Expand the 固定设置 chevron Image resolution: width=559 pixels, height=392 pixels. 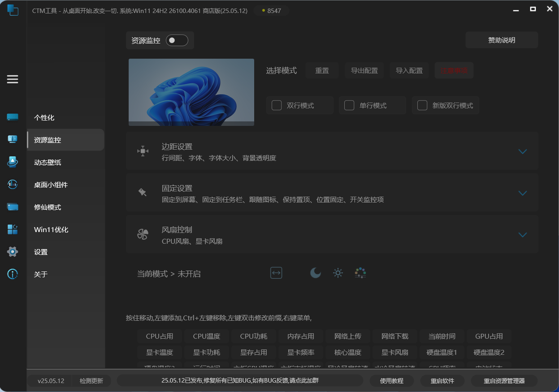[x=522, y=193]
